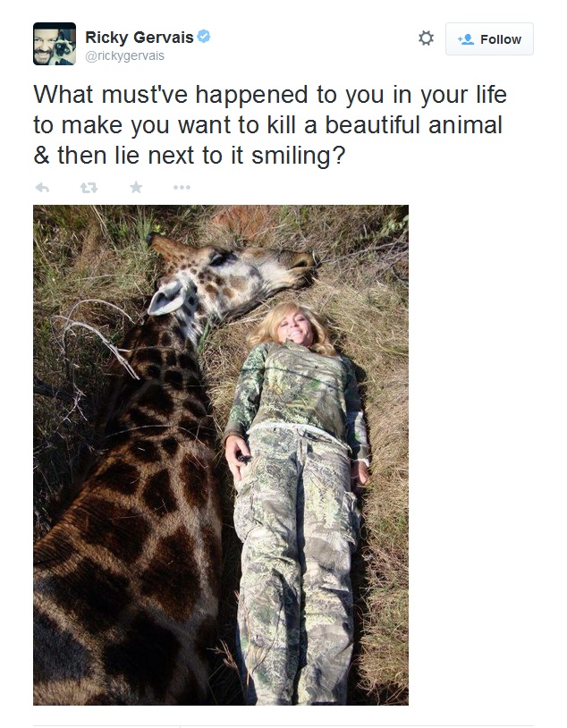Follow the Ricky Gervais account
Image resolution: width=567 pixels, height=728 pixels.
click(x=489, y=39)
